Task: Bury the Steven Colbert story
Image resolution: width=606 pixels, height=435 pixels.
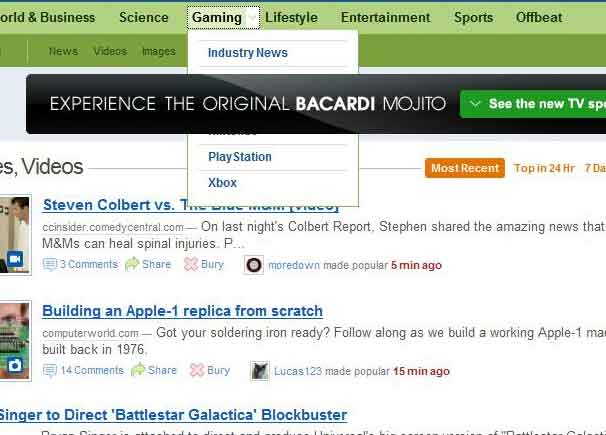Action: [x=191, y=265]
